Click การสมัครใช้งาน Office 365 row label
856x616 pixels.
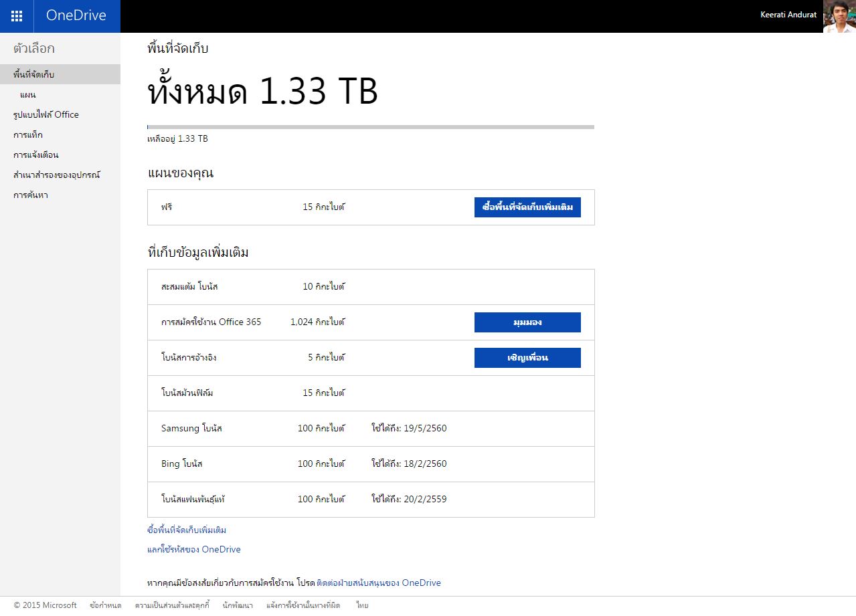(211, 322)
